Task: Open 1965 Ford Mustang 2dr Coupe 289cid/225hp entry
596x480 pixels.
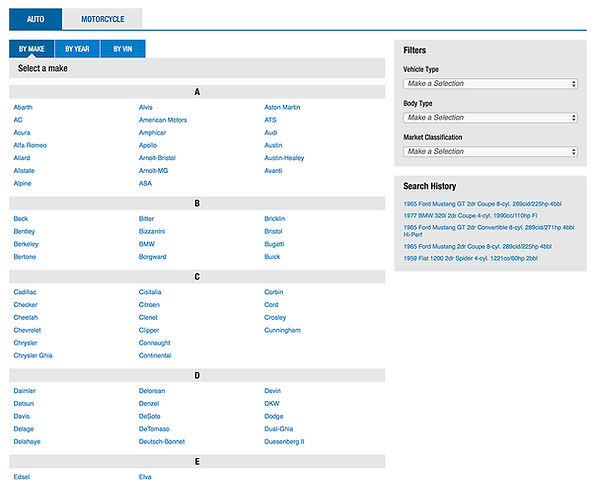Action: point(477,246)
